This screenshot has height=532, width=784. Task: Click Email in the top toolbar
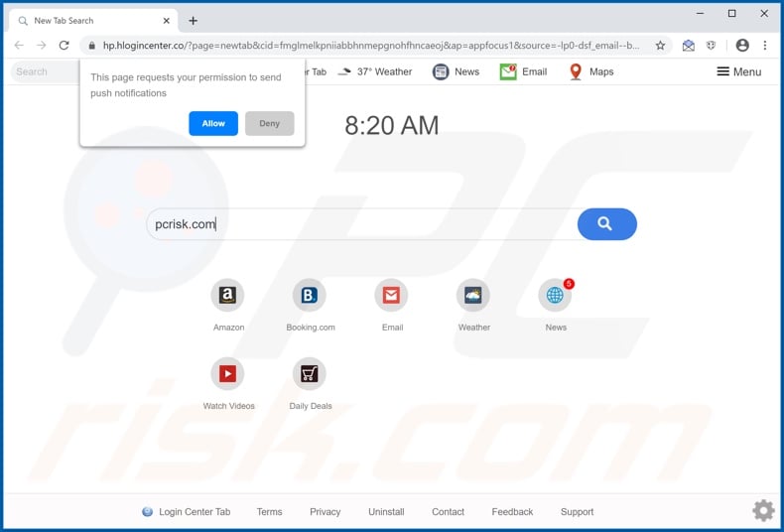point(524,72)
